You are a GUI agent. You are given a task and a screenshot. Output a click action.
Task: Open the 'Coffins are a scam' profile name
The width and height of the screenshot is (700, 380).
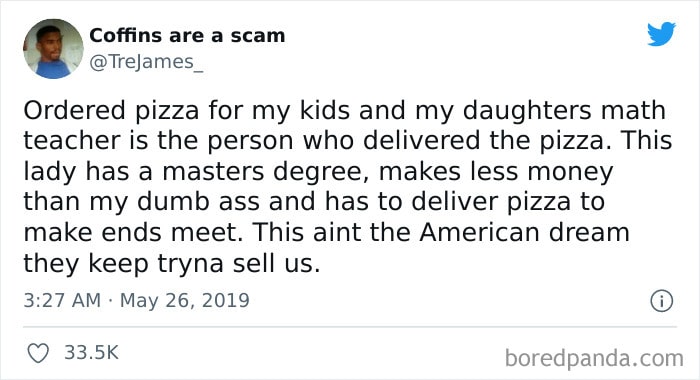187,36
